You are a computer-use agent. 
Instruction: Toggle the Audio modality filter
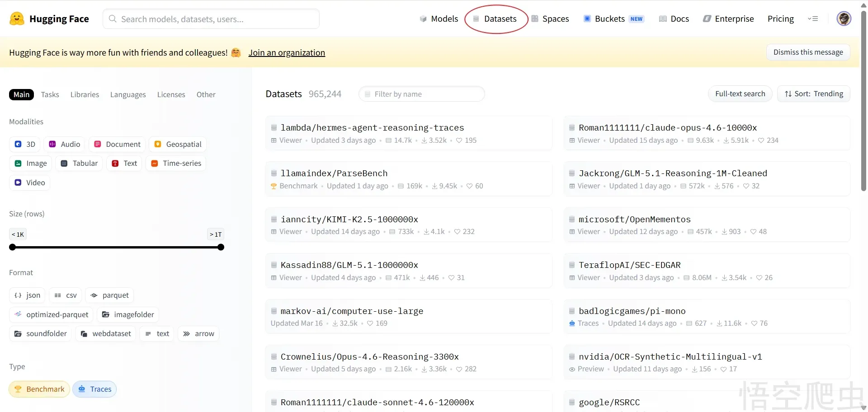[65, 144]
